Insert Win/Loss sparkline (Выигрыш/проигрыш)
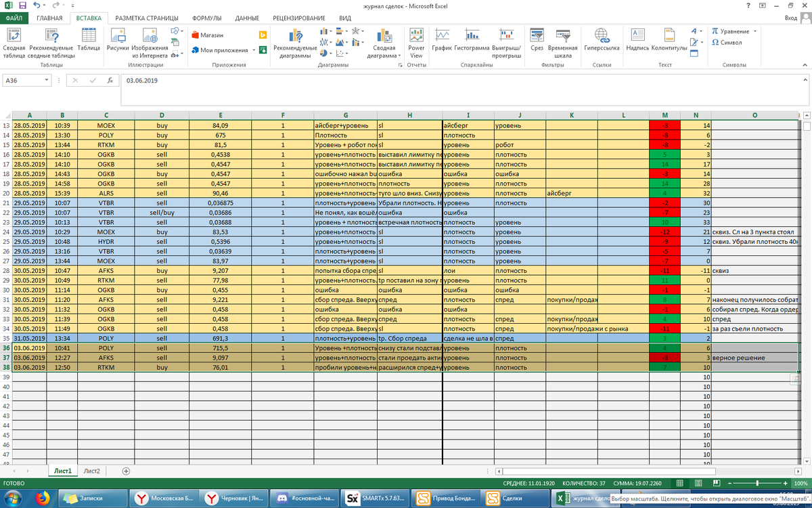The width and height of the screenshot is (812, 508). tap(506, 43)
